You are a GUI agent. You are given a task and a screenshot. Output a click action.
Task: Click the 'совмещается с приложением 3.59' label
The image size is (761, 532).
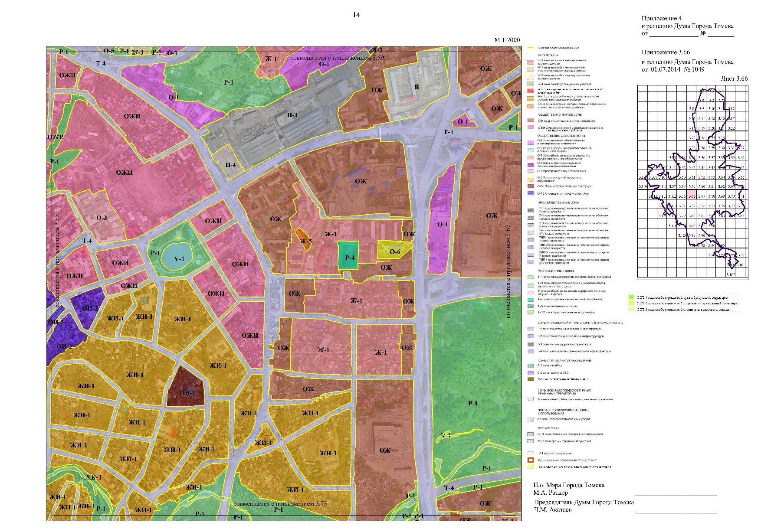(x=337, y=57)
